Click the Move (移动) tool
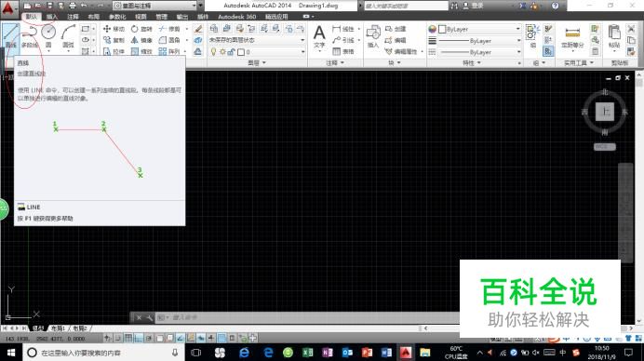Viewport: 644px width, 361px height. pyautogui.click(x=114, y=29)
